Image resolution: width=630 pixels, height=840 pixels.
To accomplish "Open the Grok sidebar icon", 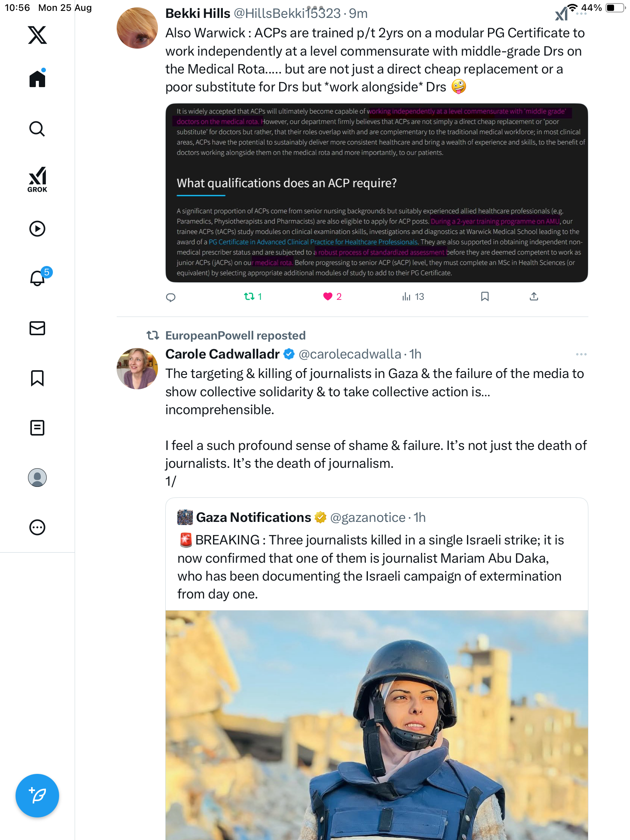I will (37, 180).
